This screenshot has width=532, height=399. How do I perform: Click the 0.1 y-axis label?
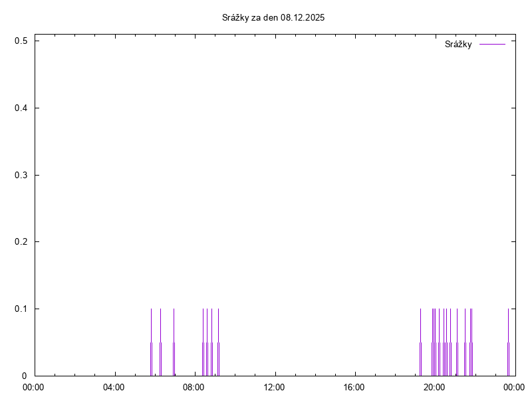coord(20,309)
